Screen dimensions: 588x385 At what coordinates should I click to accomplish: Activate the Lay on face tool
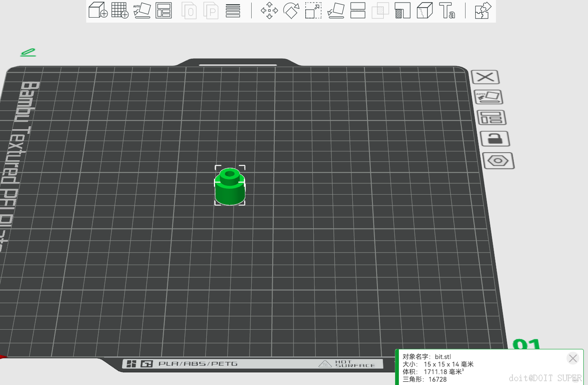336,10
